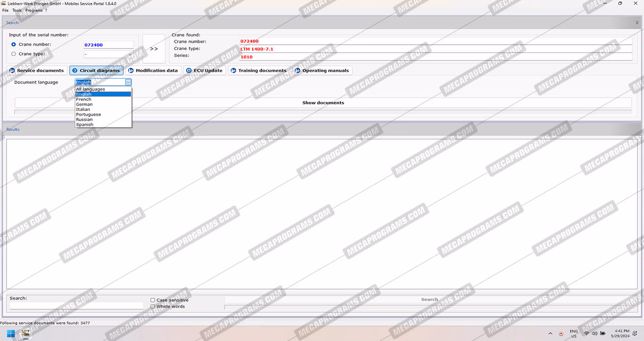The width and height of the screenshot is (644, 341).
Task: Open the Programs menu
Action: click(x=34, y=10)
